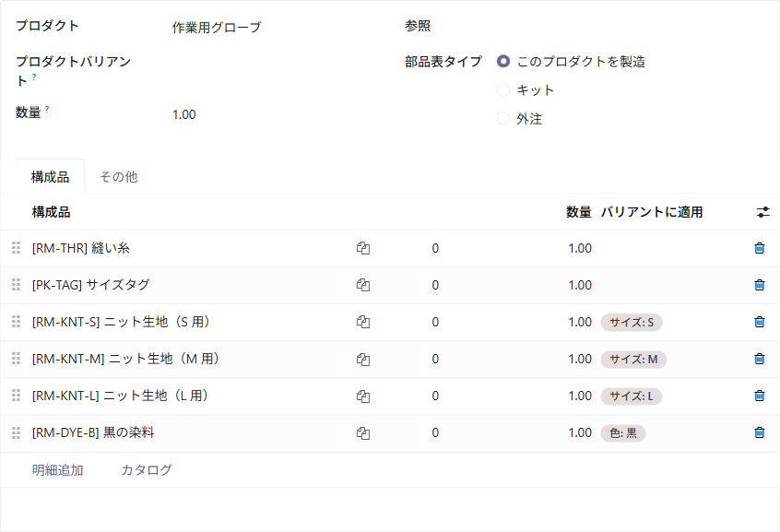
Task: Click drag handle of RM-KNT-M row
Action: [x=16, y=359]
